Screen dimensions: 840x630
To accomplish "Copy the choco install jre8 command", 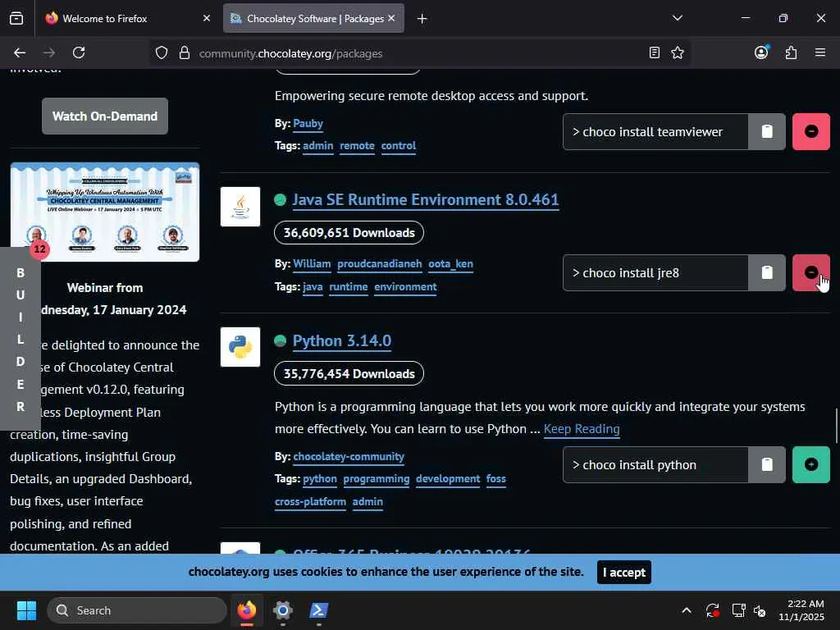I will [x=767, y=272].
